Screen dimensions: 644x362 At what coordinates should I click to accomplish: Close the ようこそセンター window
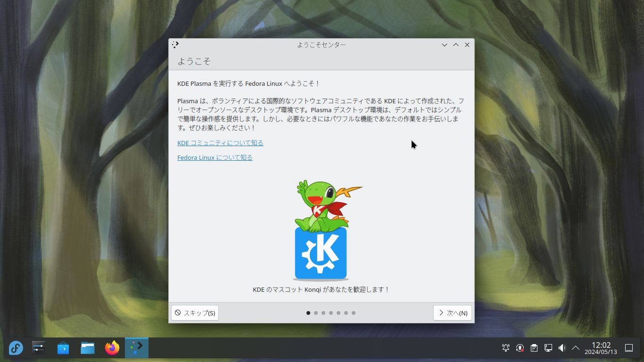pos(467,45)
